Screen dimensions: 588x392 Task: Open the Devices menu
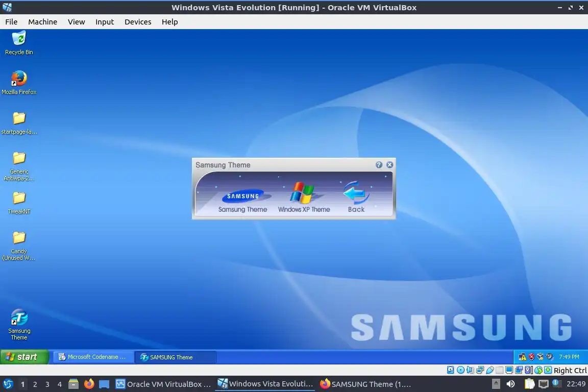point(138,22)
